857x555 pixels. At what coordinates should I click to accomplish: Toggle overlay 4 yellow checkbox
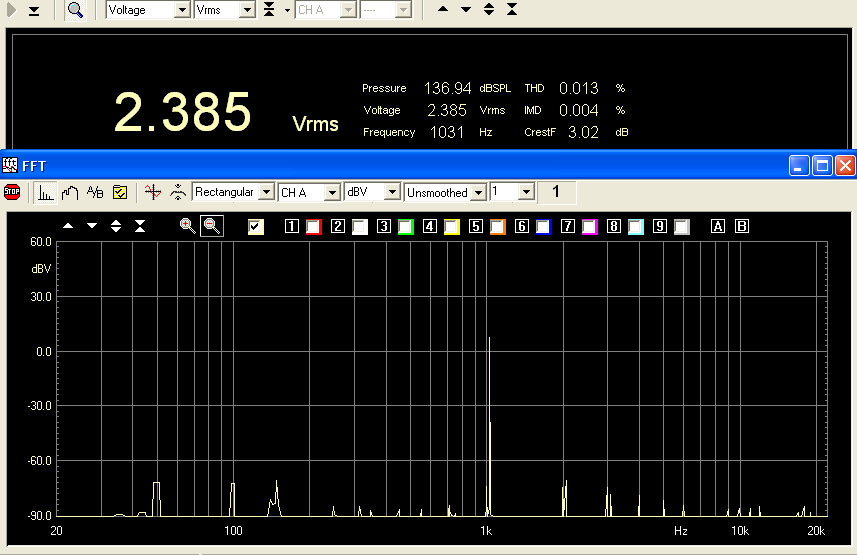(451, 227)
